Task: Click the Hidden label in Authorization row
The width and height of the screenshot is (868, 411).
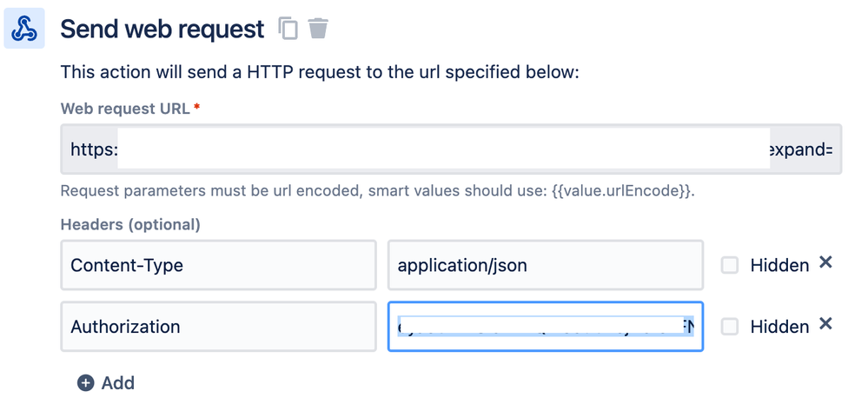Action: 779,327
